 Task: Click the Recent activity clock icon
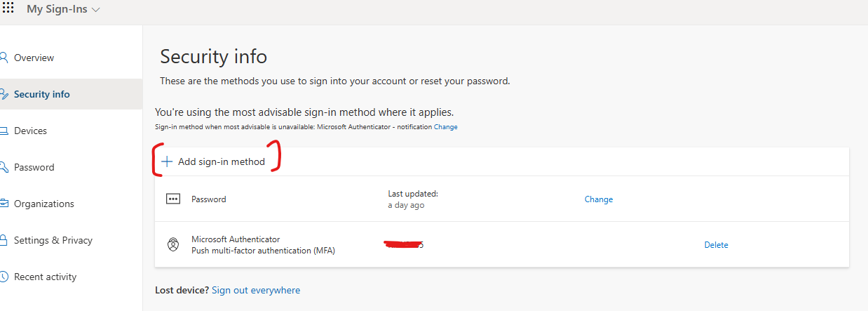4,277
